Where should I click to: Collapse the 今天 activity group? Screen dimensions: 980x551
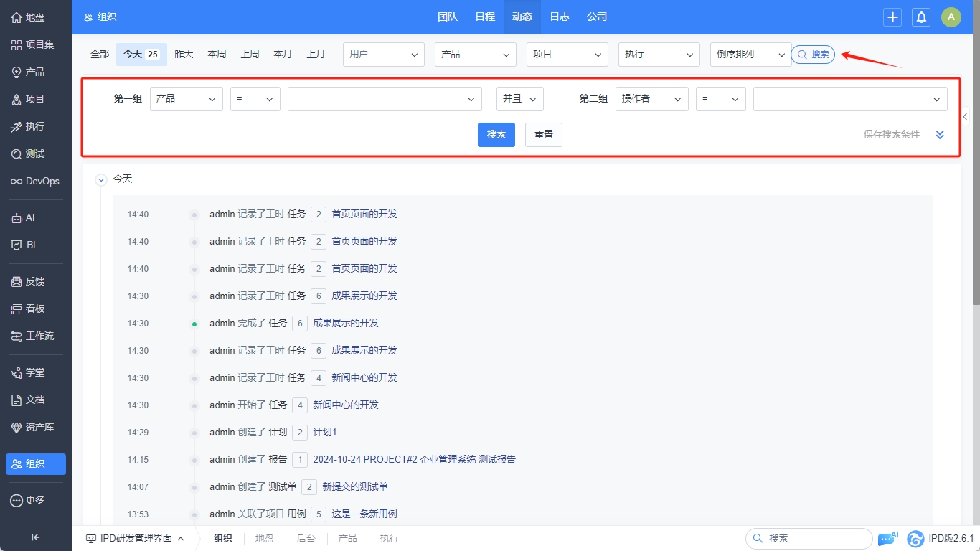tap(101, 179)
